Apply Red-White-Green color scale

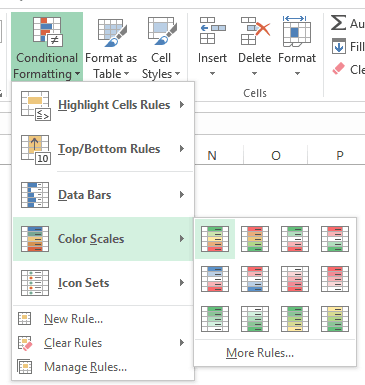click(x=335, y=239)
